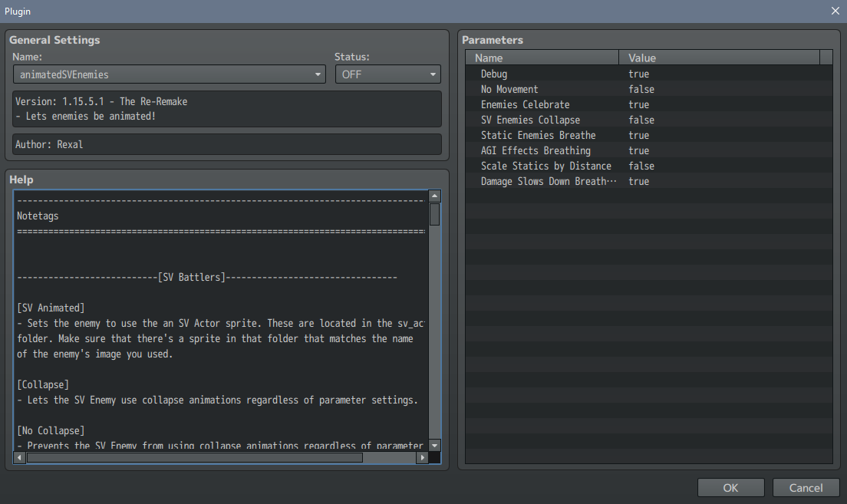
Task: Select the SV Enemies Collapse parameter
Action: [649, 120]
